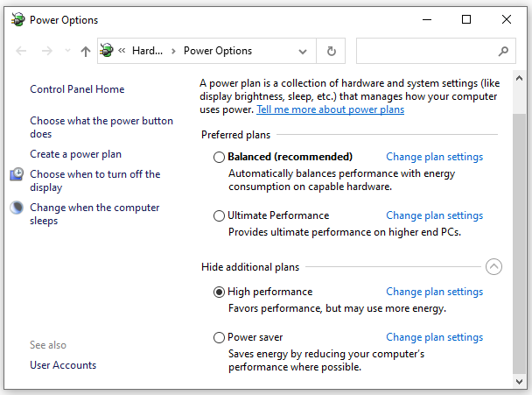The height and width of the screenshot is (395, 532).
Task: Click the forward navigation arrow
Action: click(47, 52)
